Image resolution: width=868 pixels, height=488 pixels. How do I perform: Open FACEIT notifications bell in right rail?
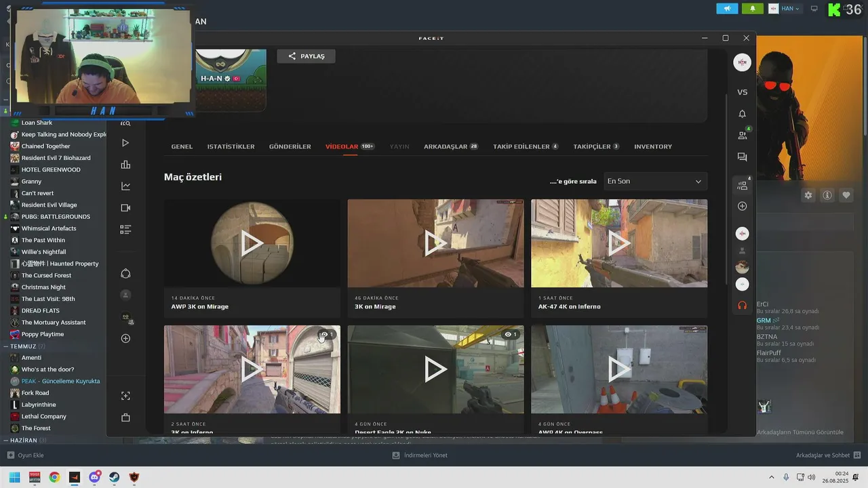[743, 114]
